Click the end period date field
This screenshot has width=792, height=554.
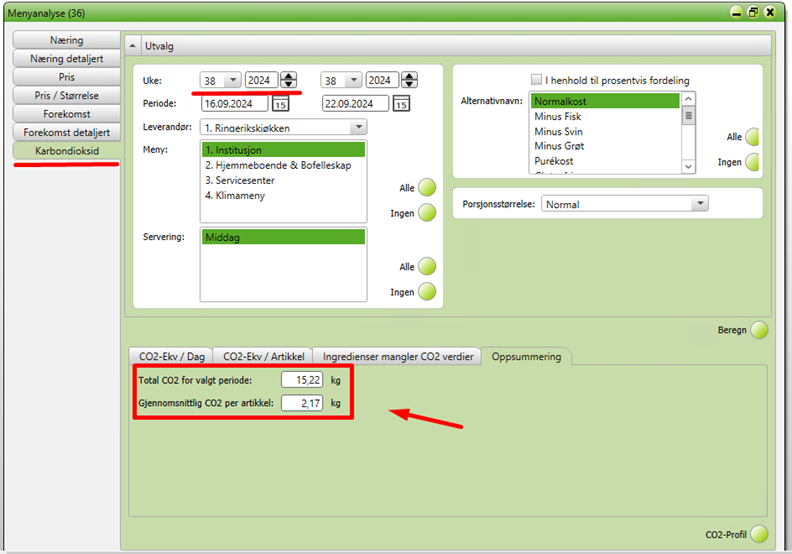click(x=356, y=104)
